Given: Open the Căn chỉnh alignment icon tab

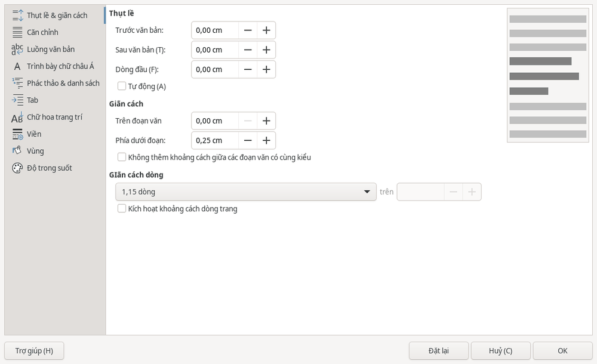Looking at the screenshot, I should coord(17,32).
